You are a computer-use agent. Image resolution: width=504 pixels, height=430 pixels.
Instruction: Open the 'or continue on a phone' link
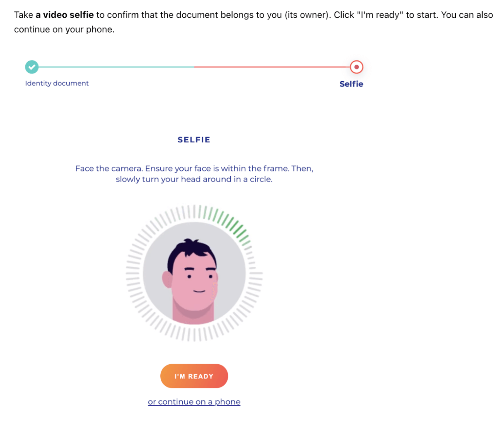194,402
